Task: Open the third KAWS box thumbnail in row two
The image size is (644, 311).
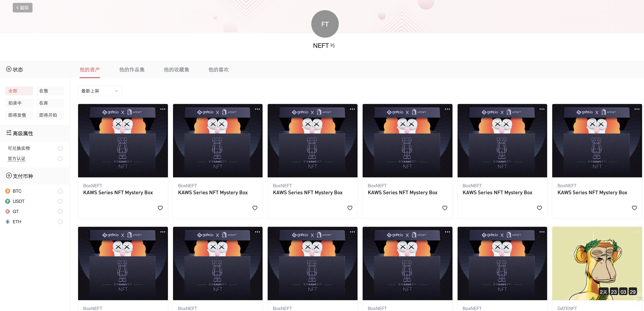Action: (x=312, y=263)
